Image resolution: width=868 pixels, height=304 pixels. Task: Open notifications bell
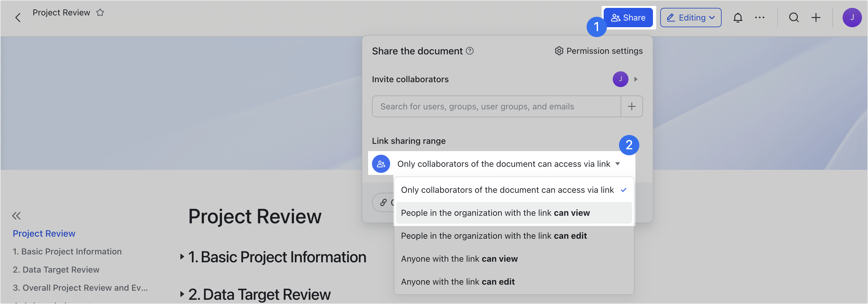[738, 18]
